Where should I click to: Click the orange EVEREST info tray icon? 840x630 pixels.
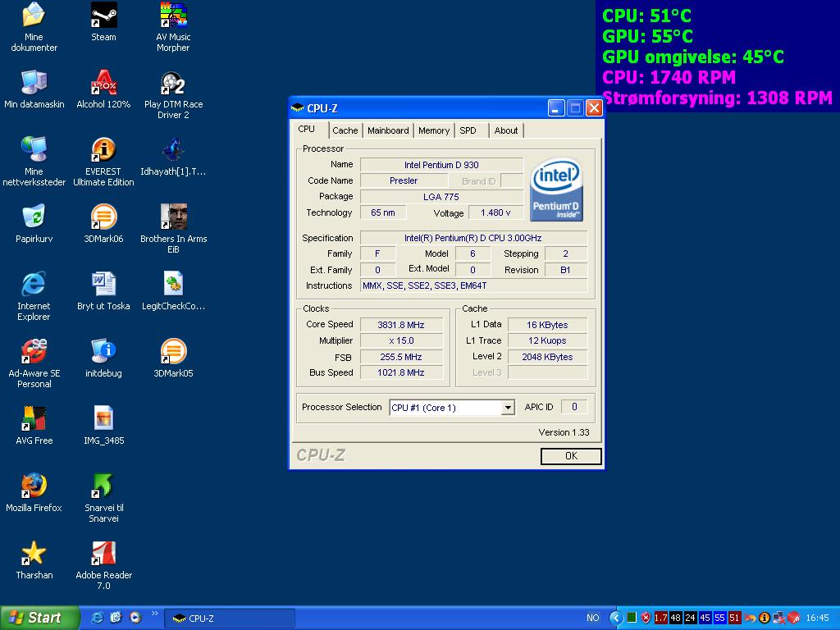[765, 618]
